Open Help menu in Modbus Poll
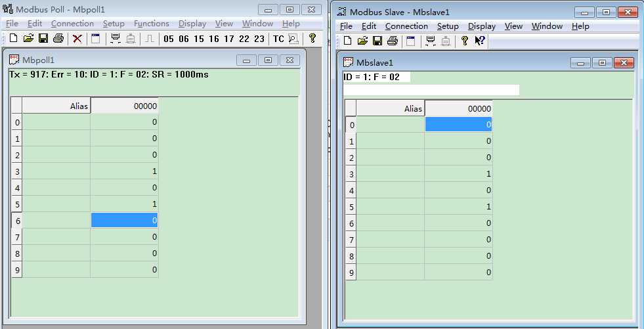 291,24
